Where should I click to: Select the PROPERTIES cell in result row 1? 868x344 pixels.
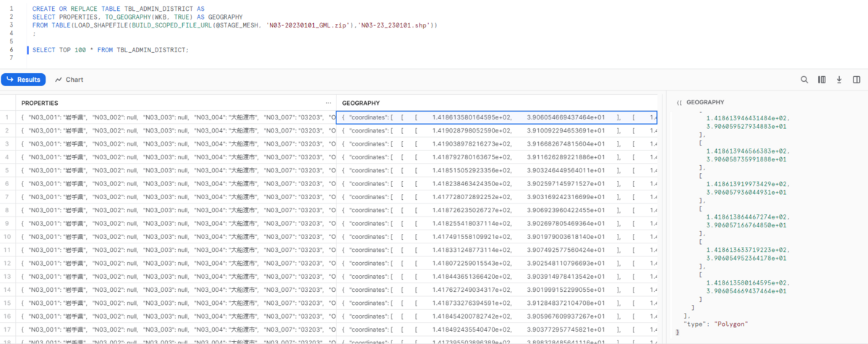[x=176, y=117]
